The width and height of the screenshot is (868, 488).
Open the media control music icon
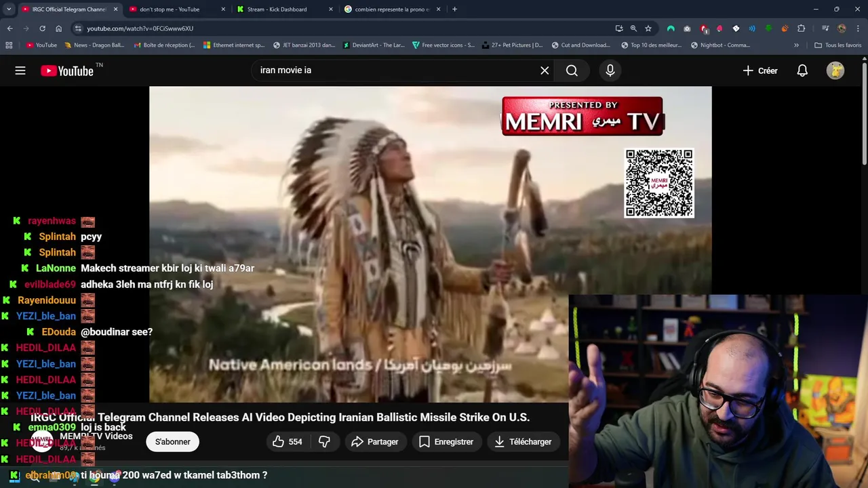coord(825,28)
